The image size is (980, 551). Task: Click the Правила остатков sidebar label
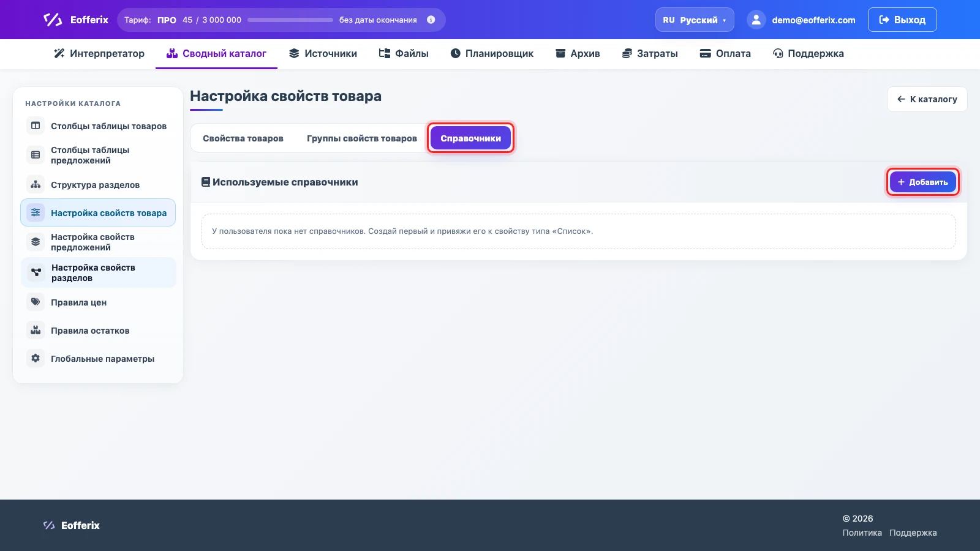tap(90, 331)
